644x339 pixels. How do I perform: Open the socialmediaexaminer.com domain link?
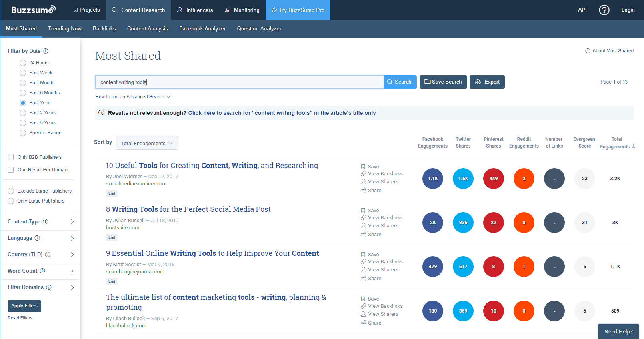click(136, 184)
